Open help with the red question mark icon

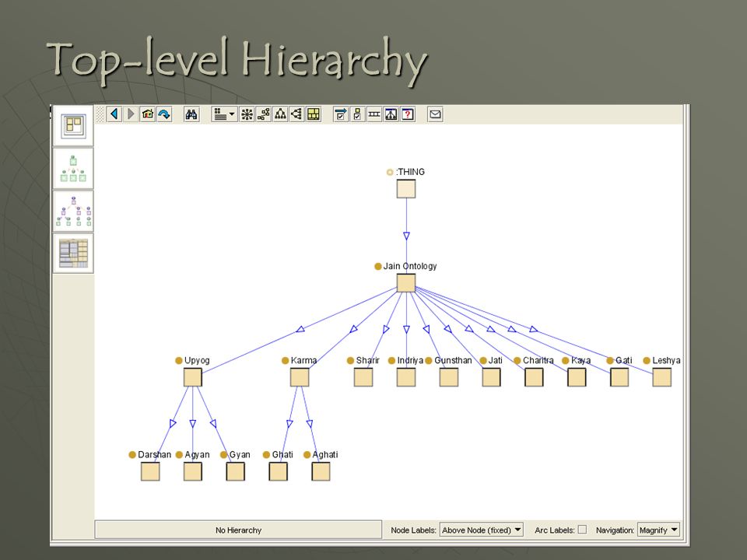(407, 114)
